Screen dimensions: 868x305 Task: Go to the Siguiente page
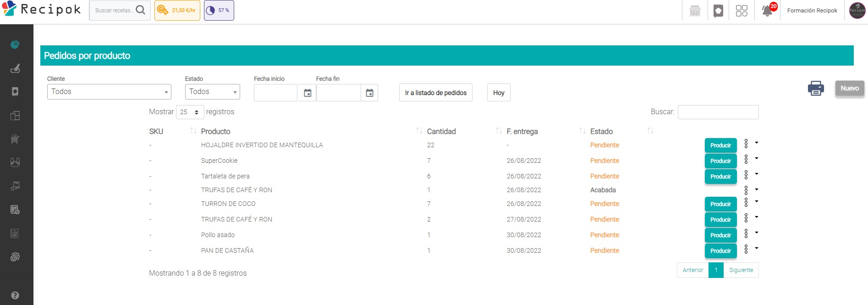coord(741,270)
